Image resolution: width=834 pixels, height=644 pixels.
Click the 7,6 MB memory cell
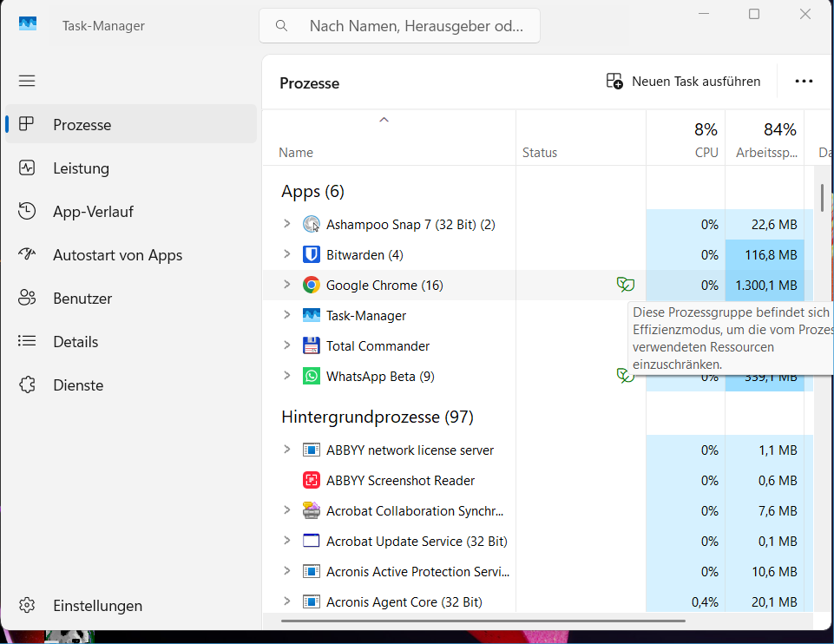[x=765, y=511]
